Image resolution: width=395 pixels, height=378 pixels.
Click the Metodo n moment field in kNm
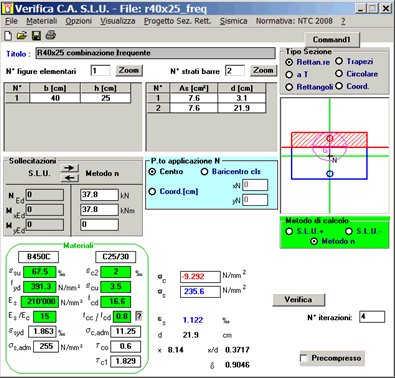(x=99, y=210)
